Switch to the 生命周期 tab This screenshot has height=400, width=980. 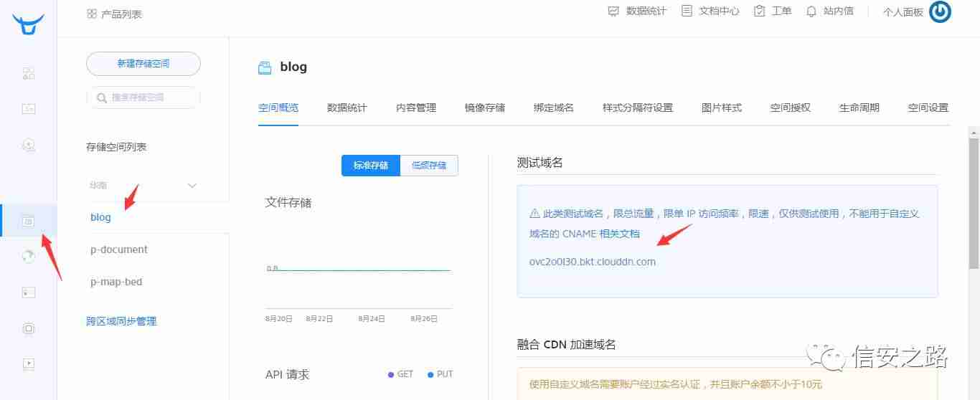[859, 108]
